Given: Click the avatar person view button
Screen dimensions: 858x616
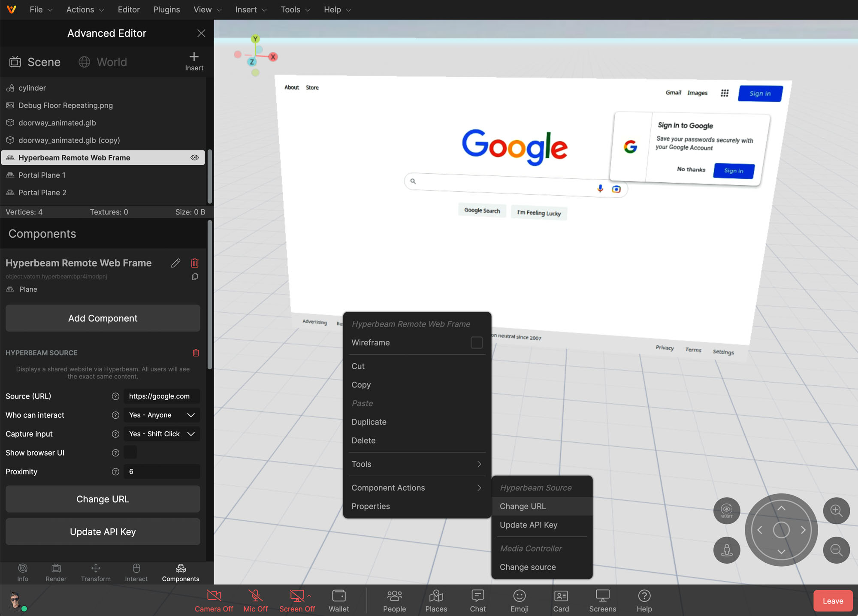Looking at the screenshot, I should click(x=727, y=550).
